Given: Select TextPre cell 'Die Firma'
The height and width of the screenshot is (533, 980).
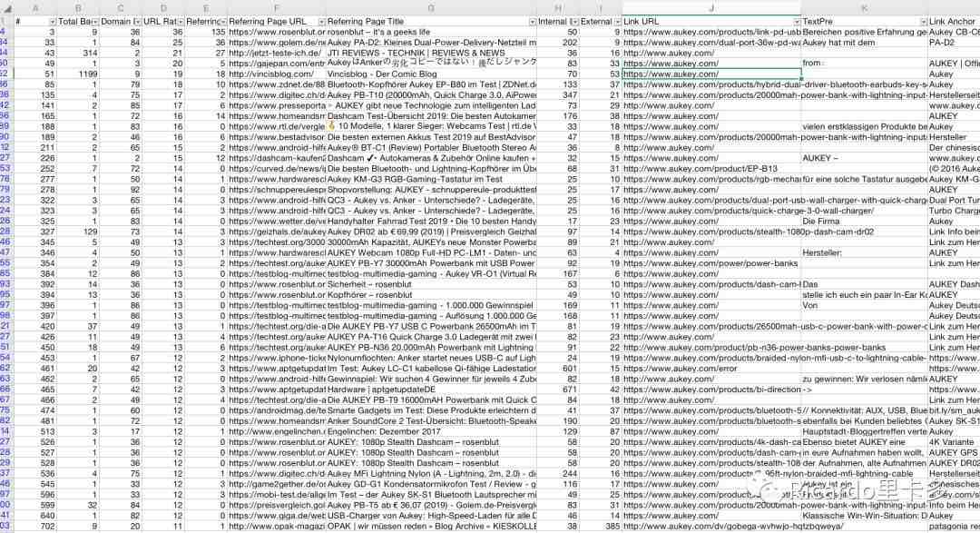Looking at the screenshot, I should pos(865,222).
